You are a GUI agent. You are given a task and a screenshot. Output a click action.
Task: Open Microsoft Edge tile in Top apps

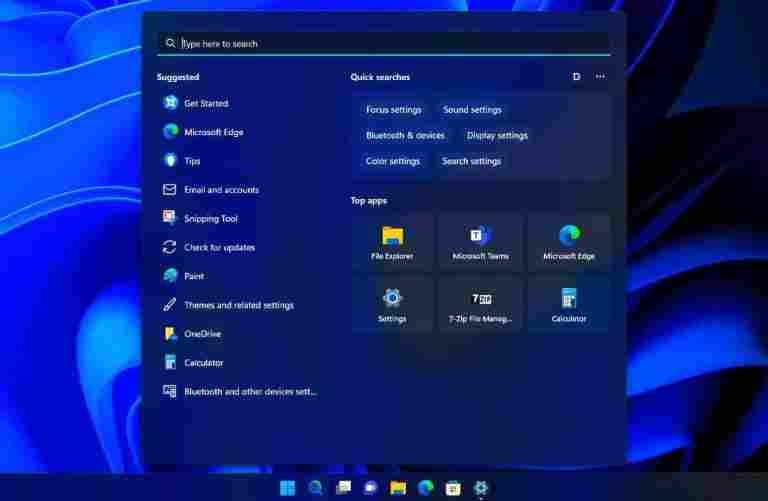pyautogui.click(x=569, y=243)
